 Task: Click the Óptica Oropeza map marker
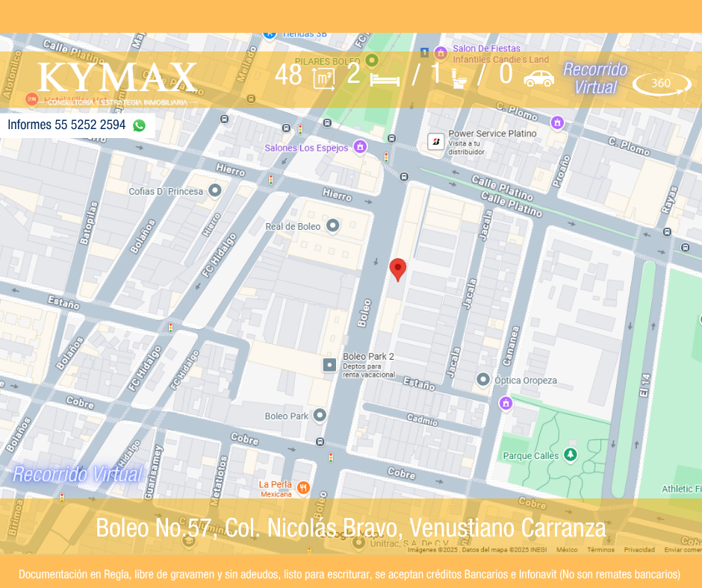pyautogui.click(x=483, y=380)
